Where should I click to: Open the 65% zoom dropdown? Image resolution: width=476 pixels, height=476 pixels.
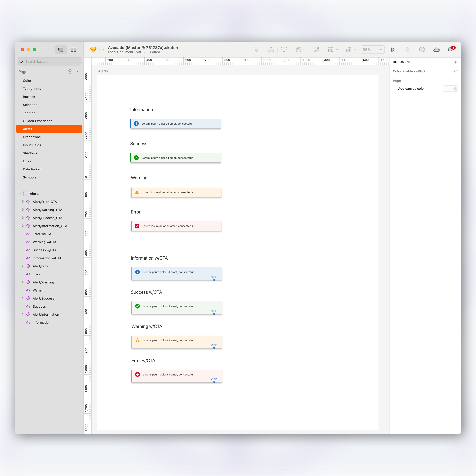372,50
